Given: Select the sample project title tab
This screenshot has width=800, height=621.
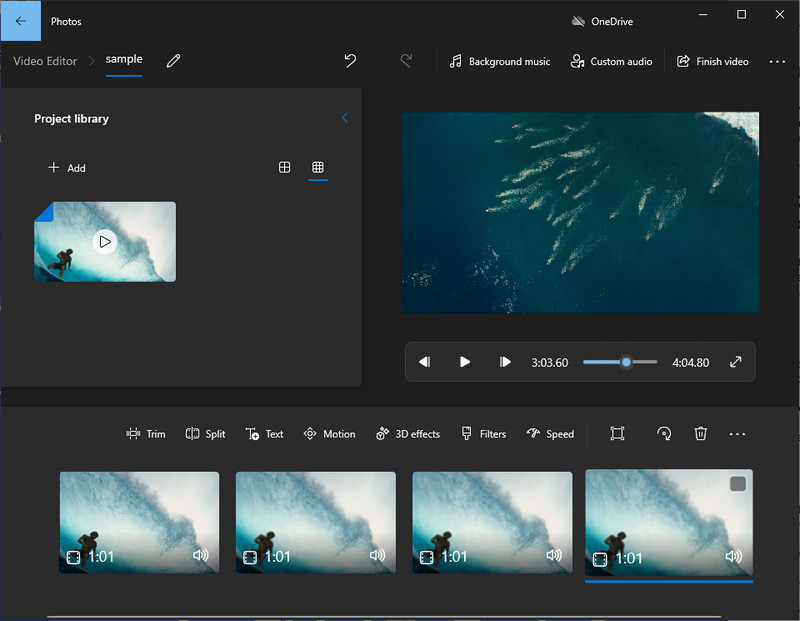Looking at the screenshot, I should click(x=124, y=59).
